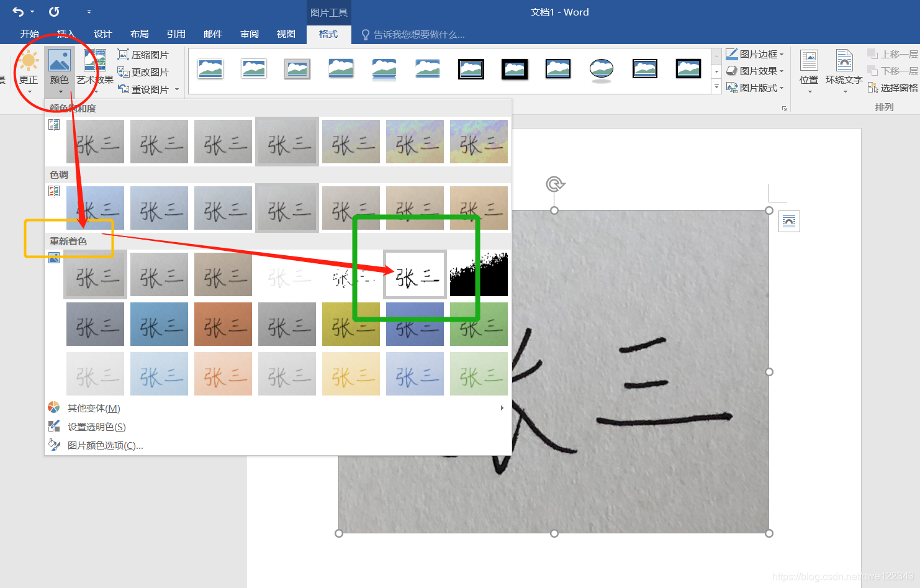Click the Redo/repeat circular arrow icon
Image resolution: width=920 pixels, height=588 pixels.
(54, 12)
